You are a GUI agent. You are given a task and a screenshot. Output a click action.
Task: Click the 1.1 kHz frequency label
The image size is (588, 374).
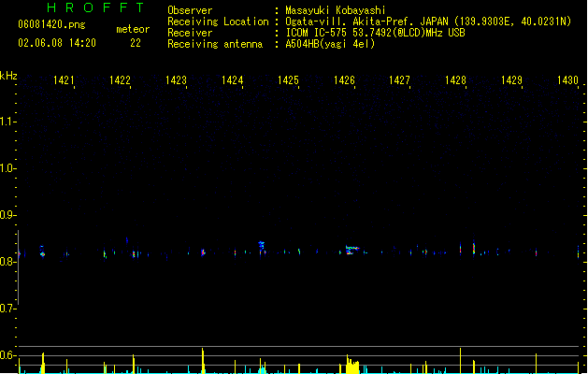(x=7, y=122)
